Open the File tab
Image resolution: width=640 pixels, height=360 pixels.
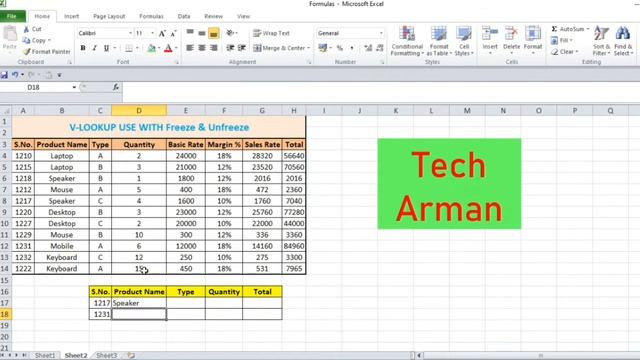click(x=12, y=16)
